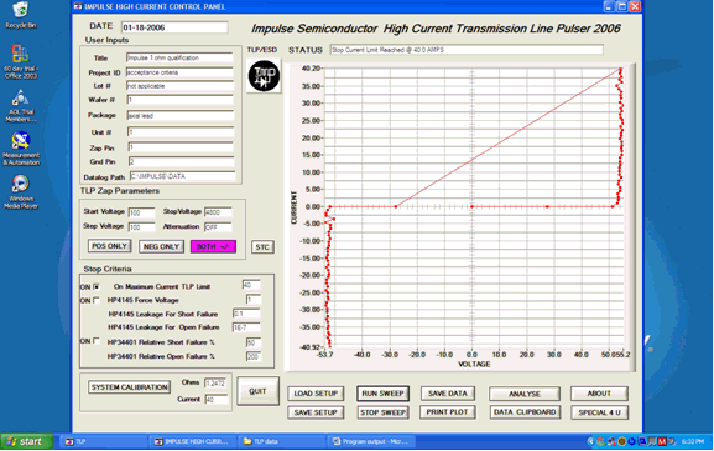Click the Title input field

(178, 58)
